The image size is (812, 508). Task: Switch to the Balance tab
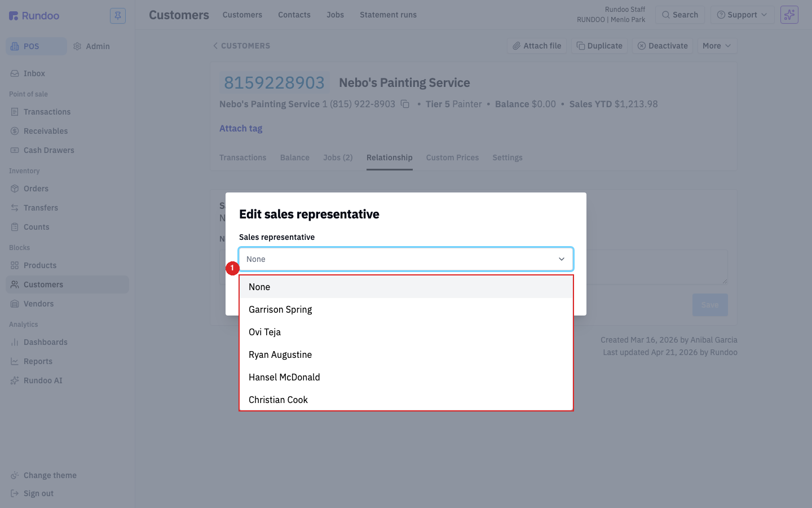coord(295,157)
